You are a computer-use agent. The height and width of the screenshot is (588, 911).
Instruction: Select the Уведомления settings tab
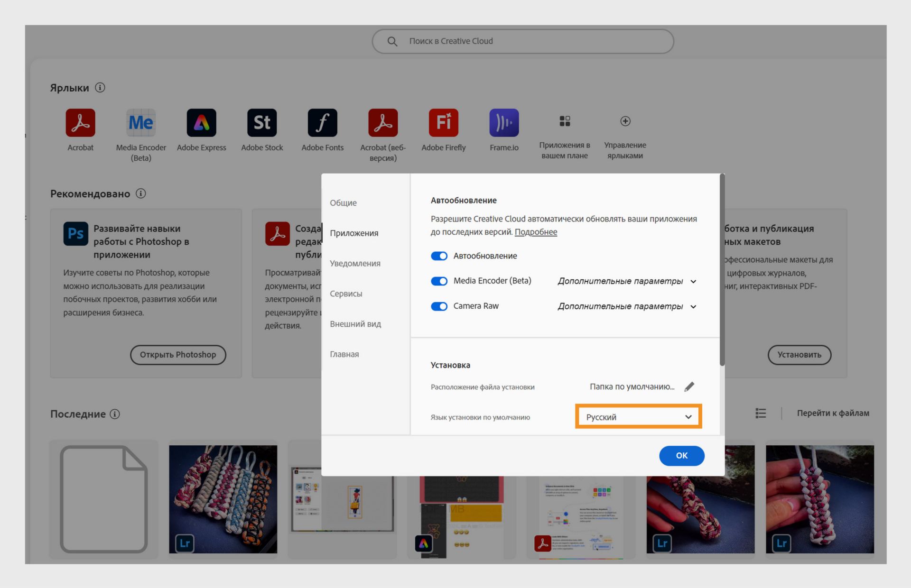(355, 264)
